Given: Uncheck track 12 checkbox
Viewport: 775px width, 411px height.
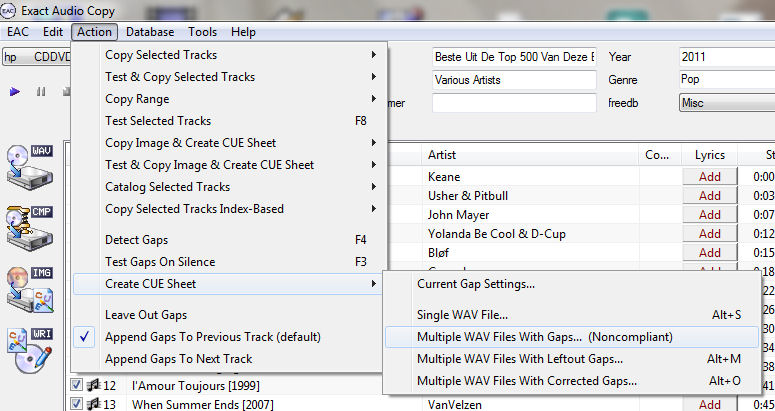Looking at the screenshot, I should (76, 385).
